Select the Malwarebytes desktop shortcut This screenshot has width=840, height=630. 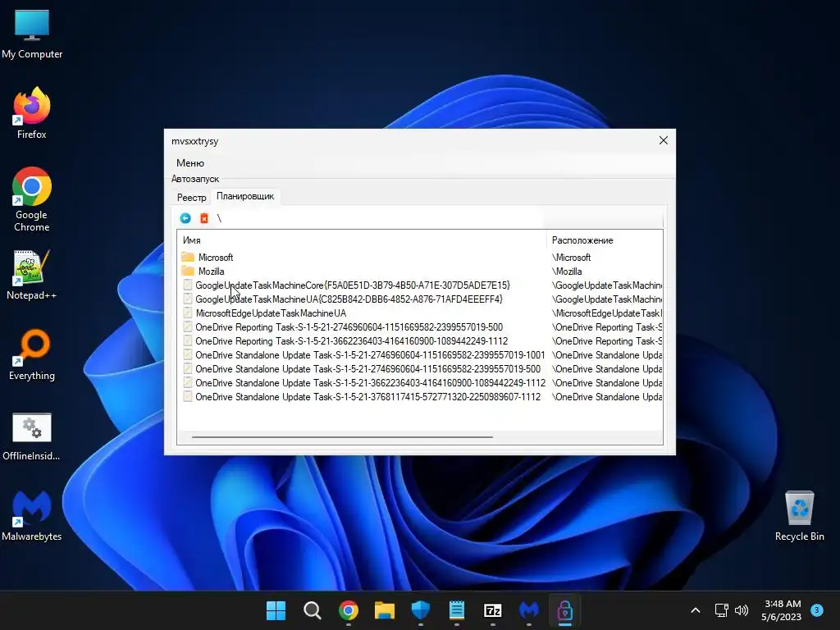[x=32, y=516]
